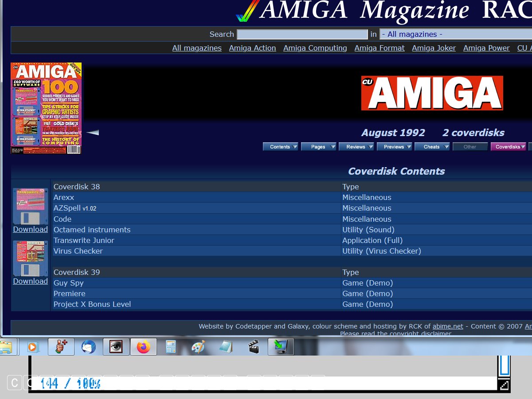Click the media player taskbar icon
The image size is (532, 399).
33,347
